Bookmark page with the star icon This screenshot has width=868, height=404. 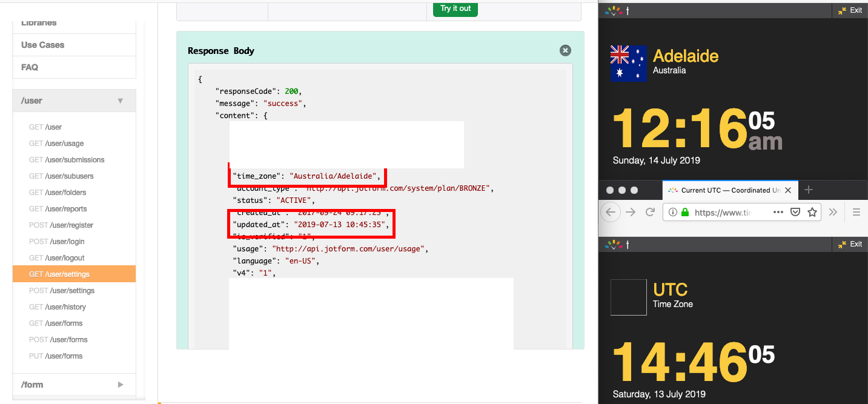812,212
